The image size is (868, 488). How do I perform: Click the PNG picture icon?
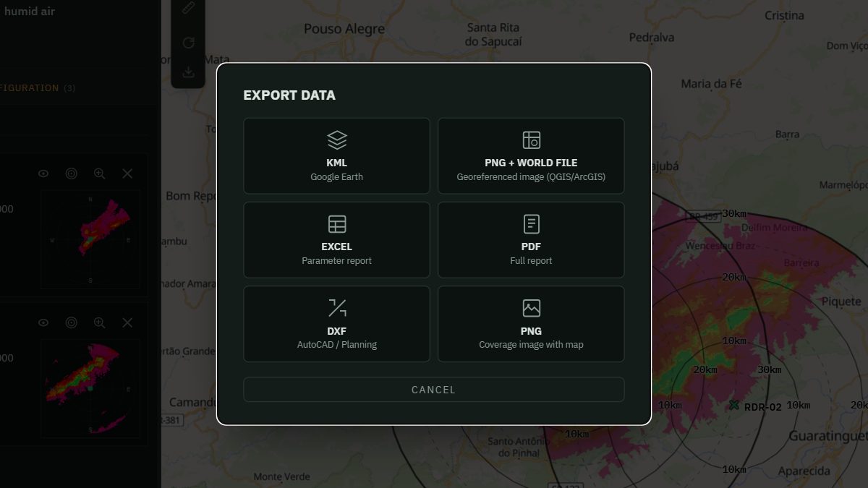532,308
